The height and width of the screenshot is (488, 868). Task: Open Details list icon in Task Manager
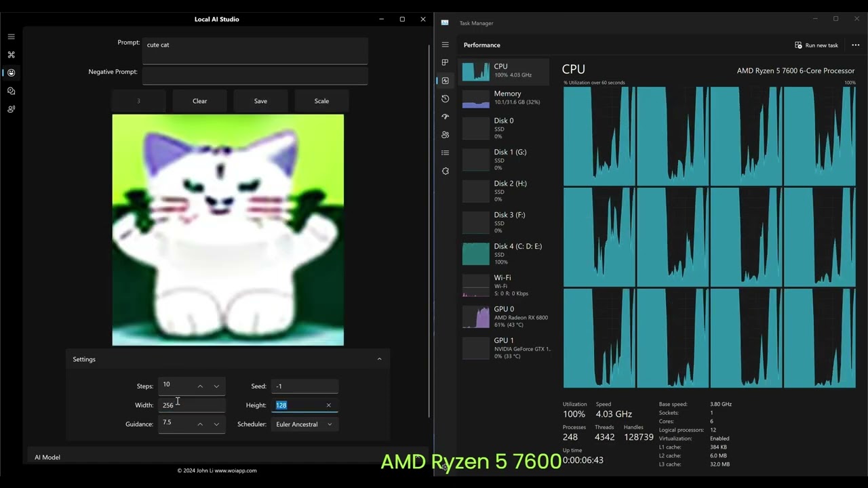pos(445,153)
